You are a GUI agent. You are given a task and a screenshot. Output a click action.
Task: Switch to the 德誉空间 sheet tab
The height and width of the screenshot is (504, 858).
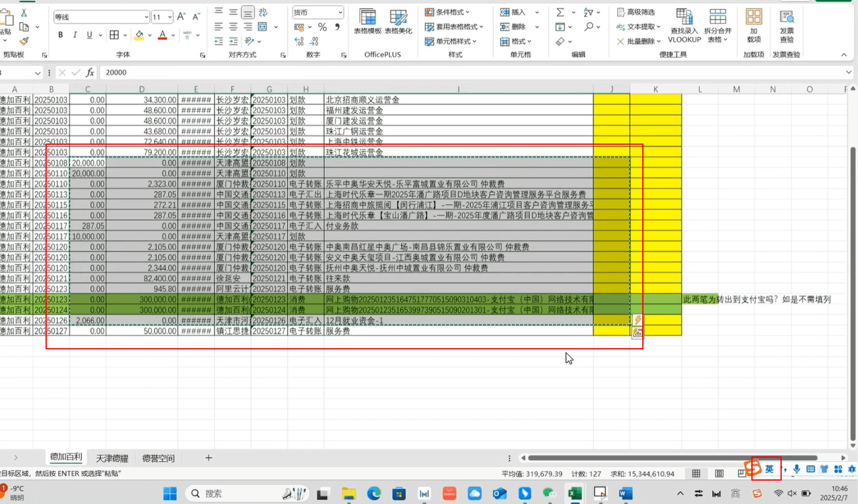pos(158,458)
